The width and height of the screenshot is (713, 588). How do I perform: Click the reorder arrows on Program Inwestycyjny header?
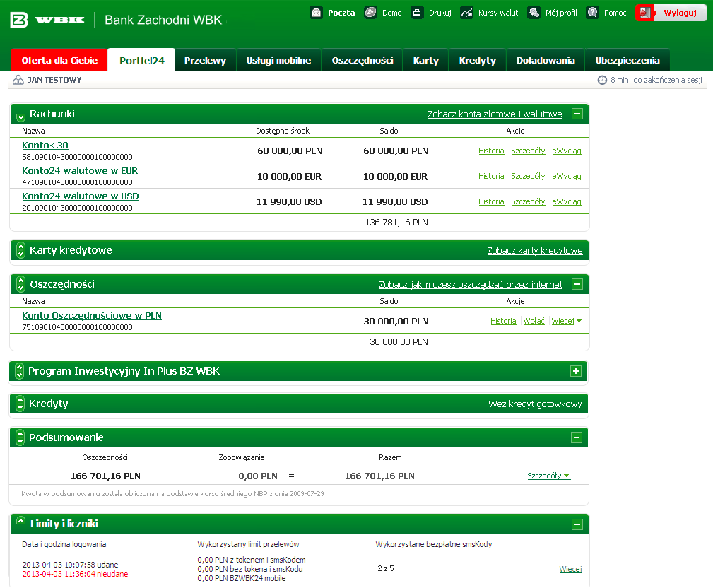coord(19,371)
